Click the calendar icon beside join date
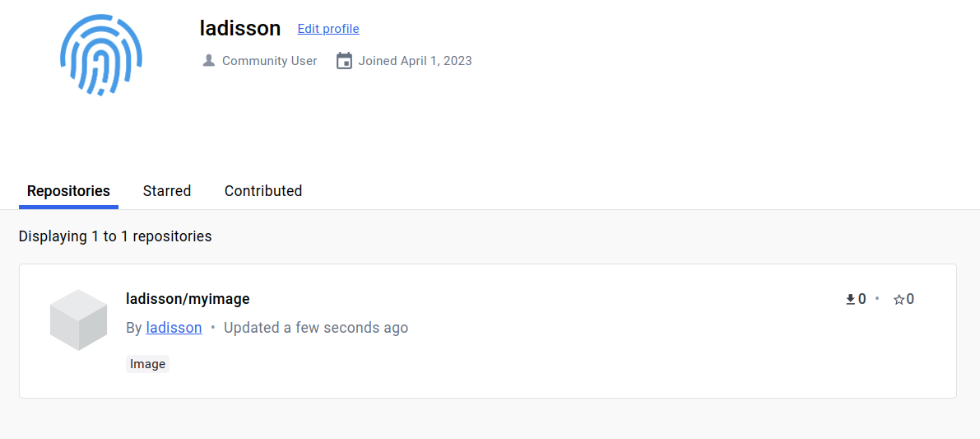 pyautogui.click(x=344, y=61)
